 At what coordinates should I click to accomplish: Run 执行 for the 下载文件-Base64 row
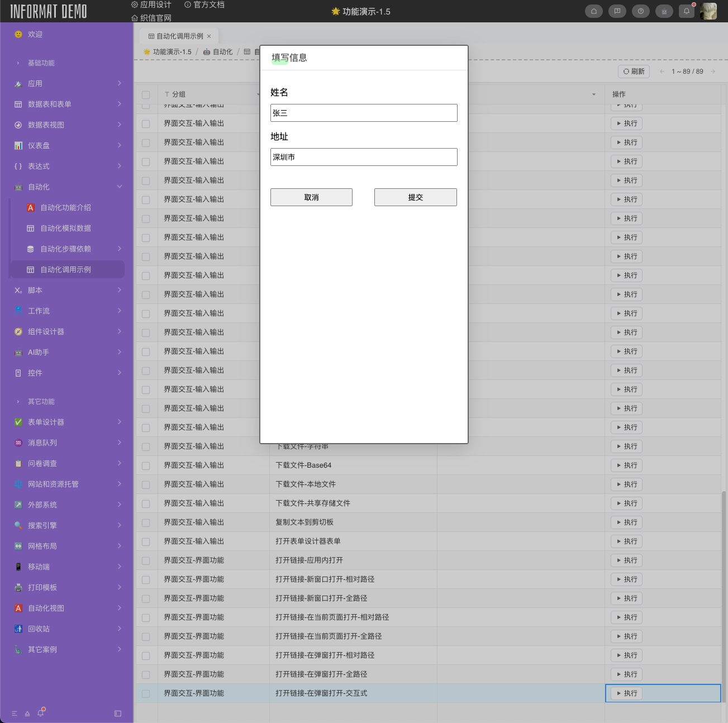tap(626, 465)
